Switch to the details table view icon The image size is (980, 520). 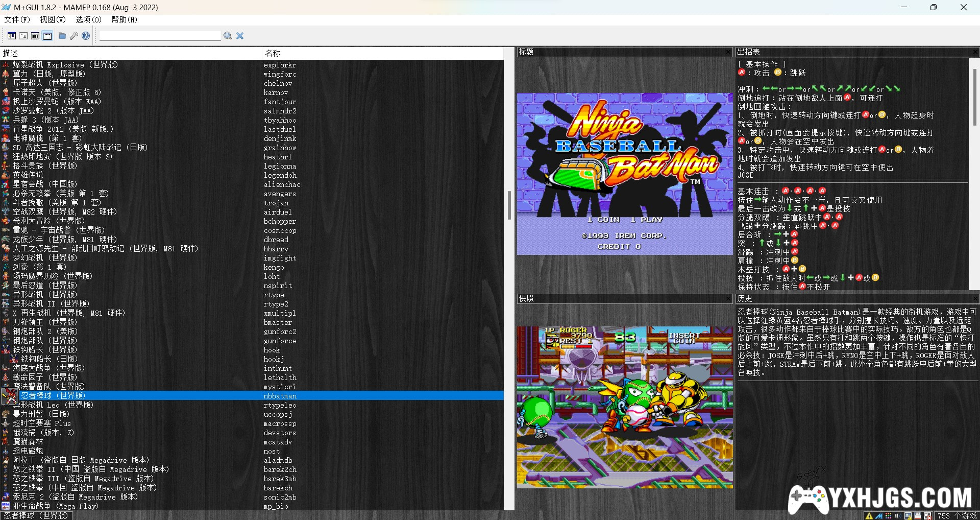point(35,36)
